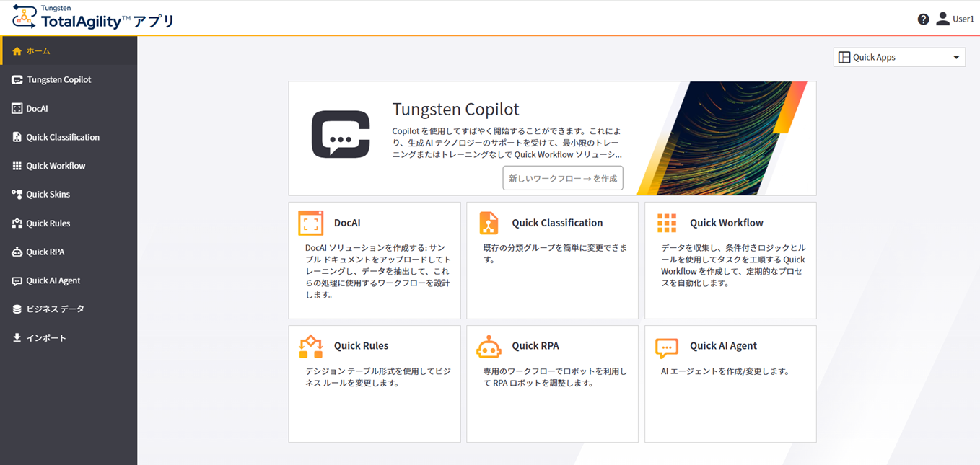Click the help question mark icon
This screenshot has height=465, width=980.
pyautogui.click(x=924, y=19)
